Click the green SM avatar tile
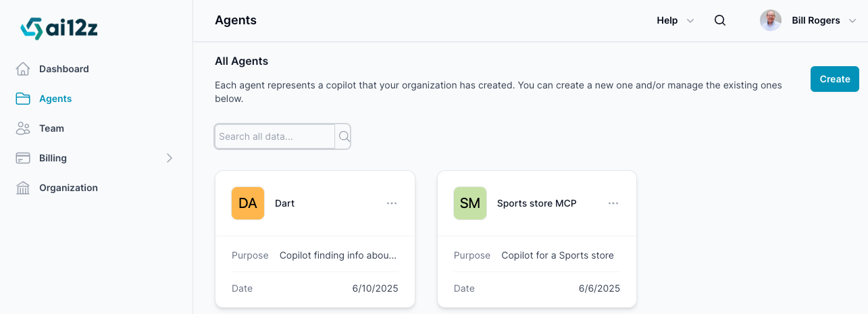 470,203
